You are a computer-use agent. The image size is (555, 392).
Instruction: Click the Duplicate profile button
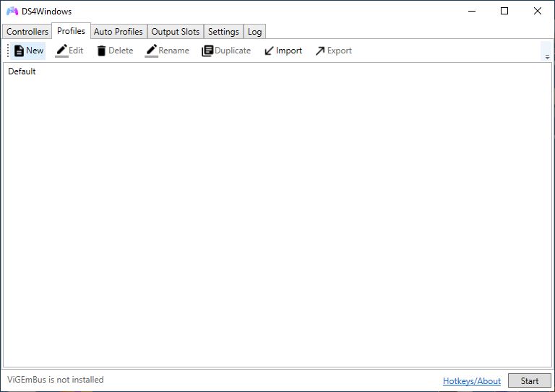226,51
